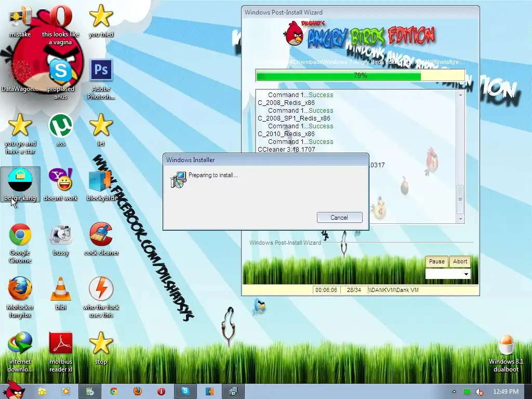The image size is (532, 399).
Task: Select the DataWagon desktop icon
Action: click(x=20, y=76)
